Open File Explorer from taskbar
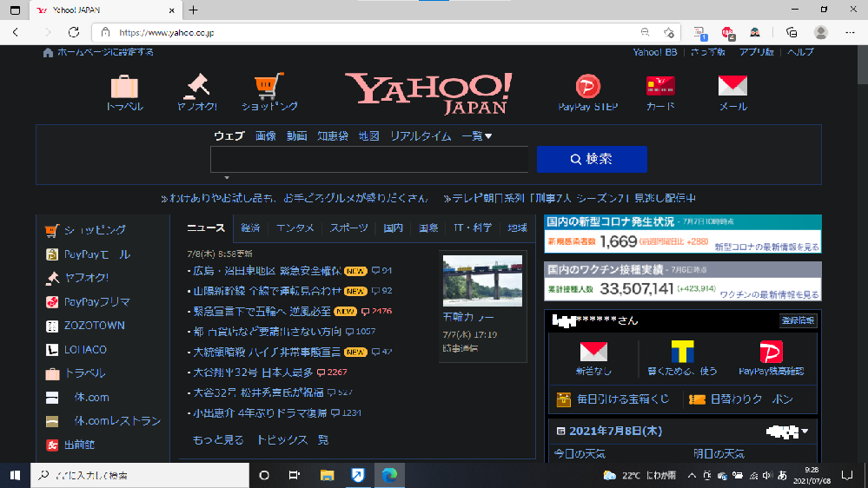The width and height of the screenshot is (868, 488). [x=328, y=475]
